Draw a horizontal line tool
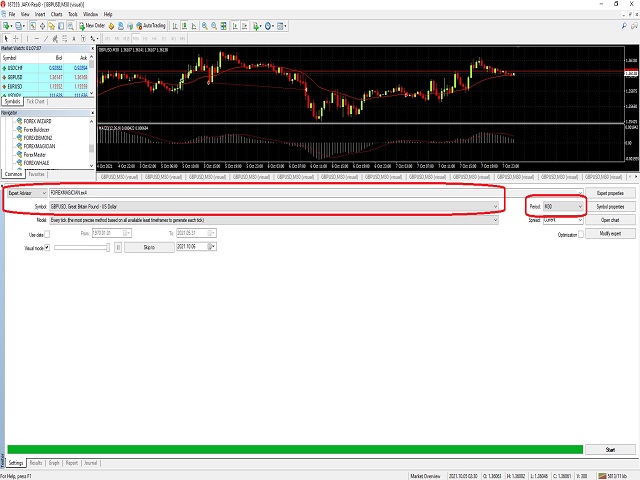 click(36, 39)
